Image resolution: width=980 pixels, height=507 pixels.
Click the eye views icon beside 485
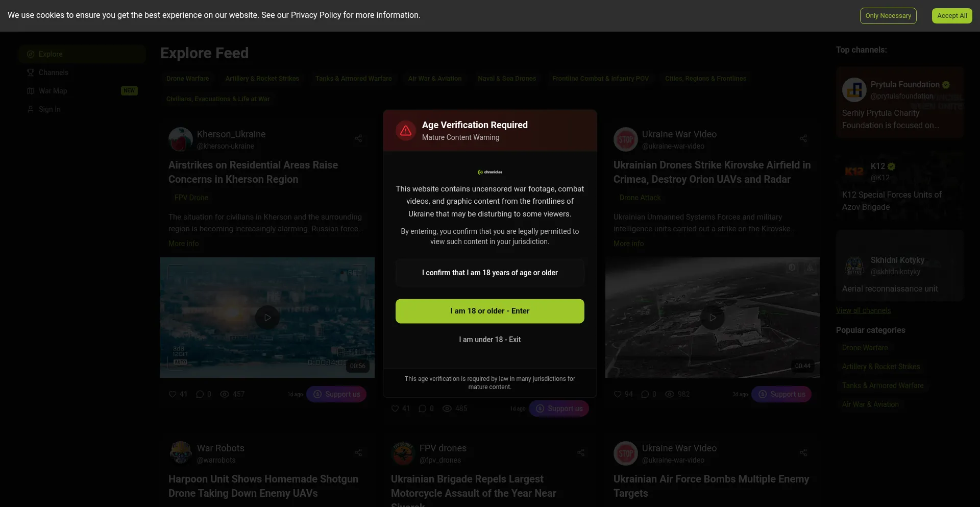(x=447, y=408)
